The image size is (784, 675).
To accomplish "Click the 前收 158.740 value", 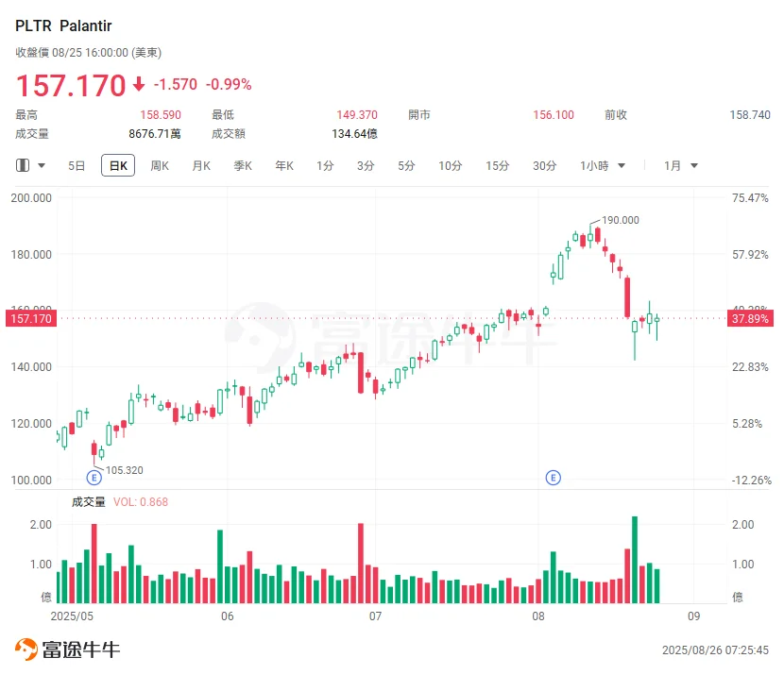I will click(x=749, y=115).
